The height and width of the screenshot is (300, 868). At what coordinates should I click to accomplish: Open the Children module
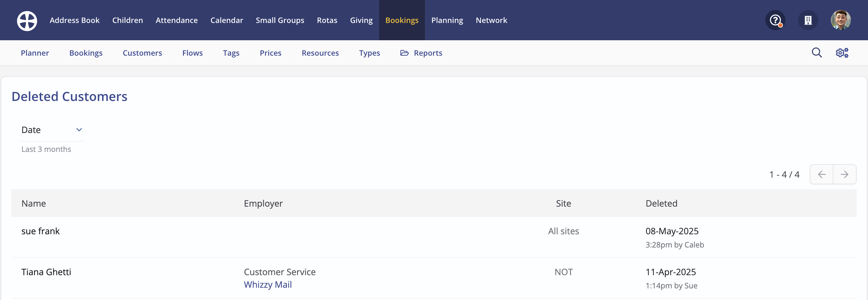coord(128,20)
